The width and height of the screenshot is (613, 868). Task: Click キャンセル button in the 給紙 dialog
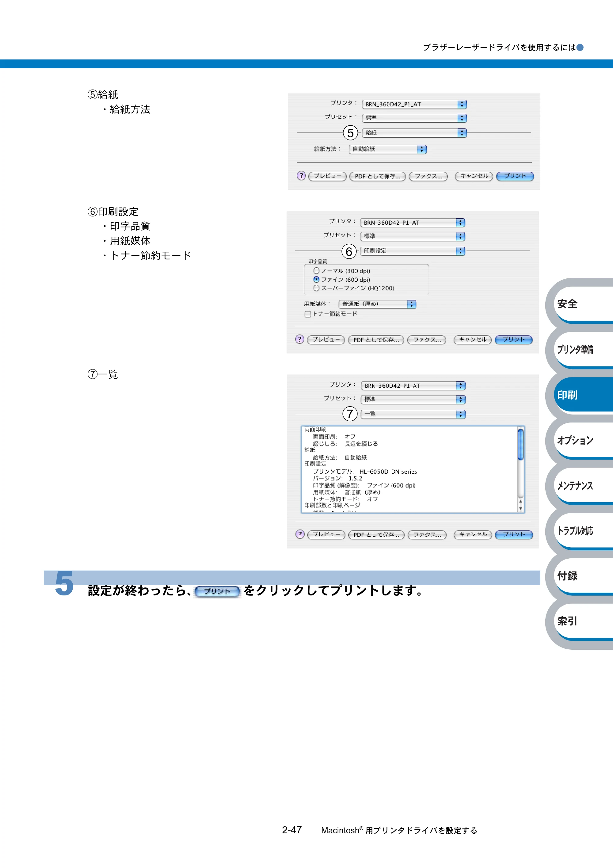[x=474, y=176]
